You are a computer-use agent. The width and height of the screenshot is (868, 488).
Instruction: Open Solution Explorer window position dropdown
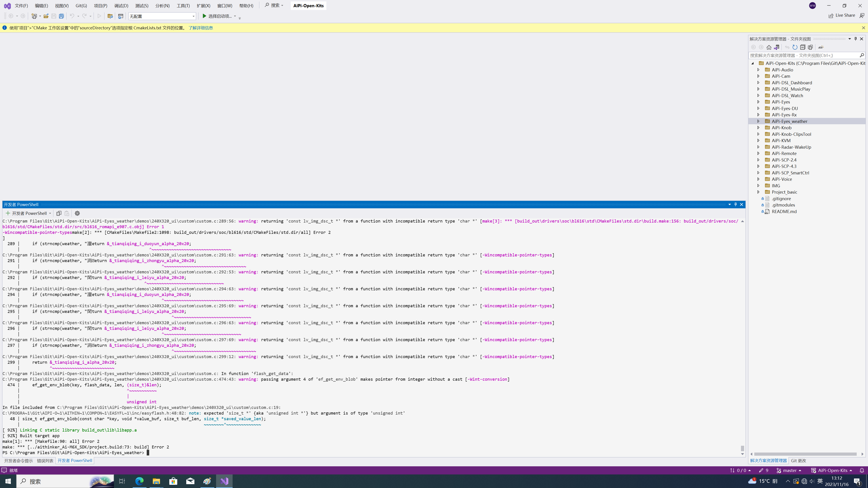point(849,39)
